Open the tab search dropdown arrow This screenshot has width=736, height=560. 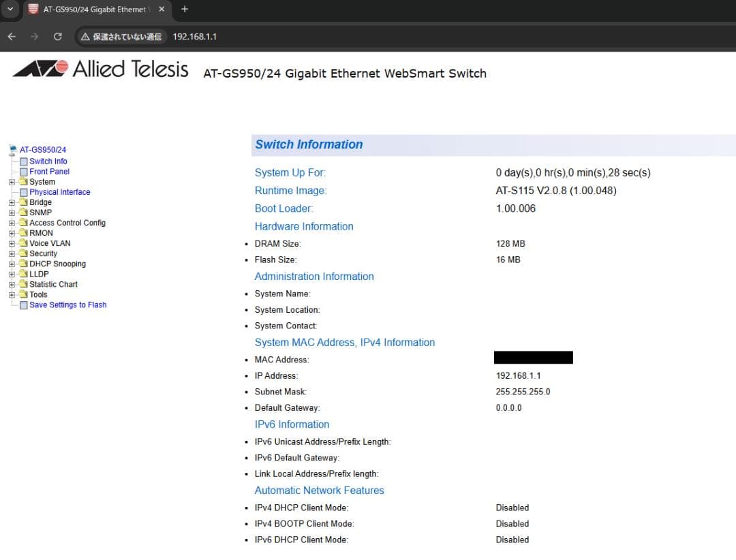pyautogui.click(x=10, y=9)
